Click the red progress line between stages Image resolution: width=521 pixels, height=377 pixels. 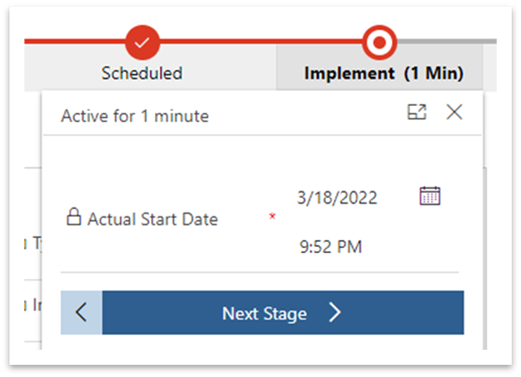click(x=261, y=41)
